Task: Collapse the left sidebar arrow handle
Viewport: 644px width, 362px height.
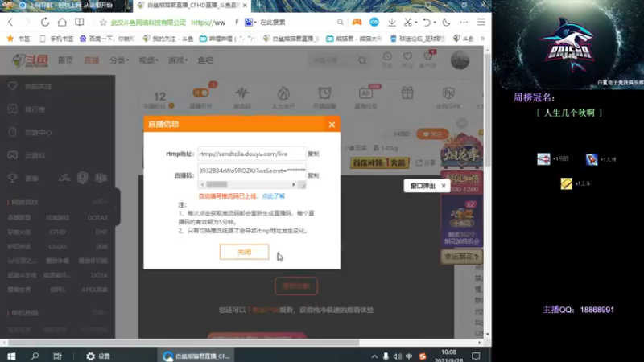Action: (115, 208)
